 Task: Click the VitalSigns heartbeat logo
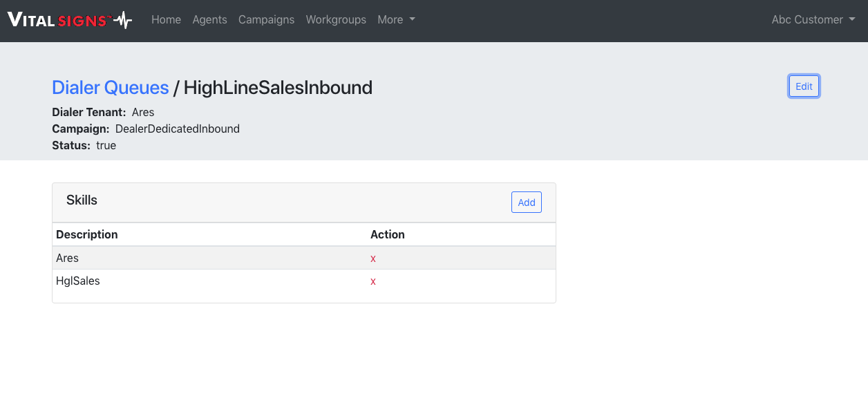[69, 20]
